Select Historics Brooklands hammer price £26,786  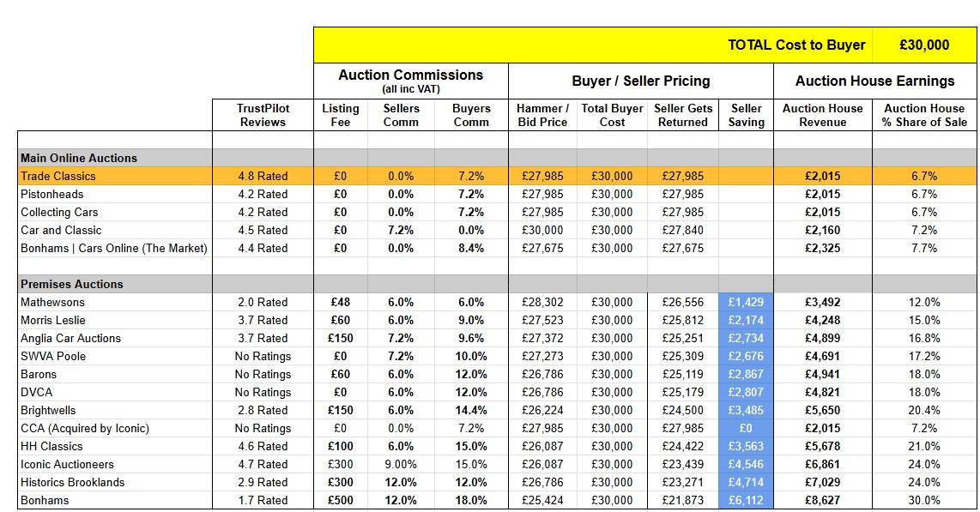point(542,483)
